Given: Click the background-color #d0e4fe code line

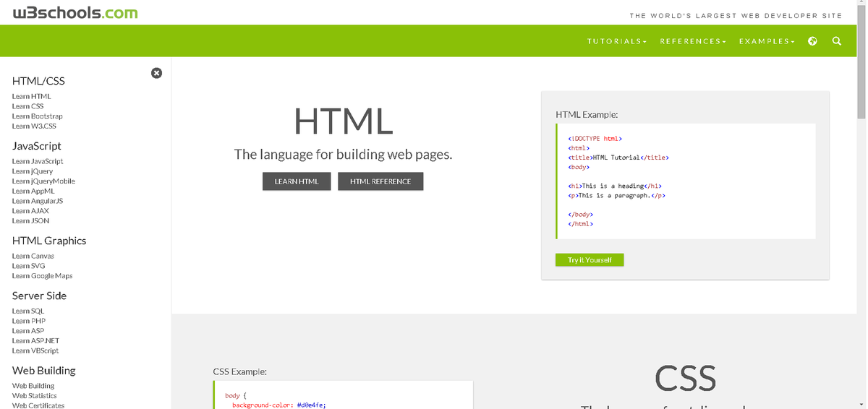Looking at the screenshot, I should click(279, 405).
